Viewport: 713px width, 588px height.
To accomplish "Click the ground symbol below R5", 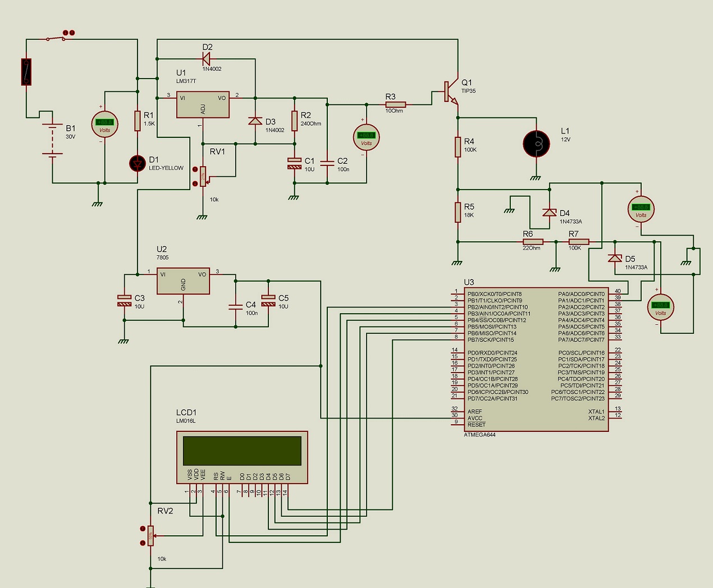I will (x=458, y=263).
